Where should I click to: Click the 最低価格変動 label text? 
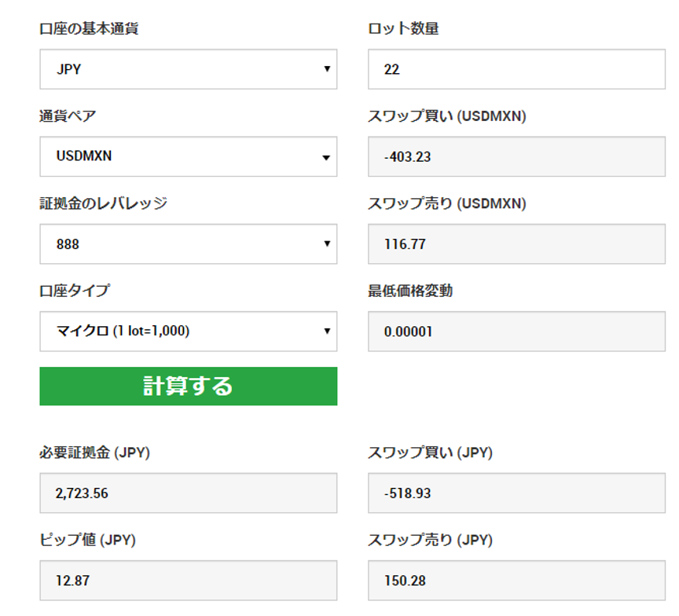click(x=410, y=291)
